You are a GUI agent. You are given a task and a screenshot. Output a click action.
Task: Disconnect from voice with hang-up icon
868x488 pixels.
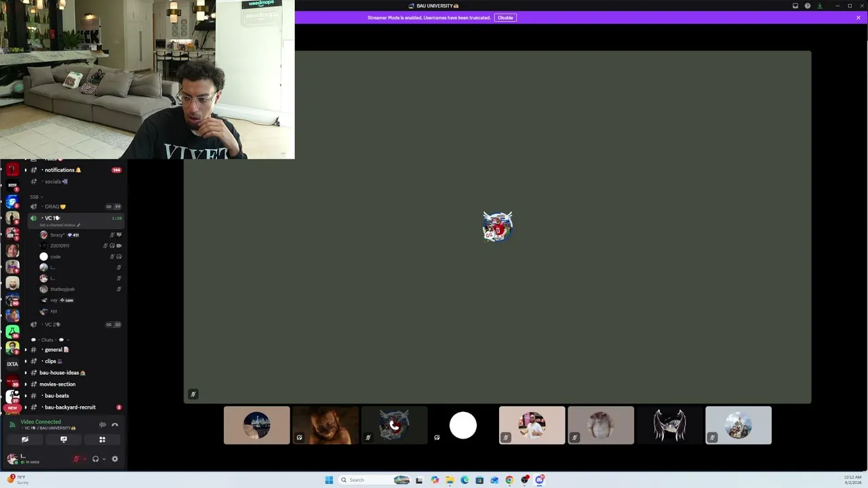coord(115,425)
